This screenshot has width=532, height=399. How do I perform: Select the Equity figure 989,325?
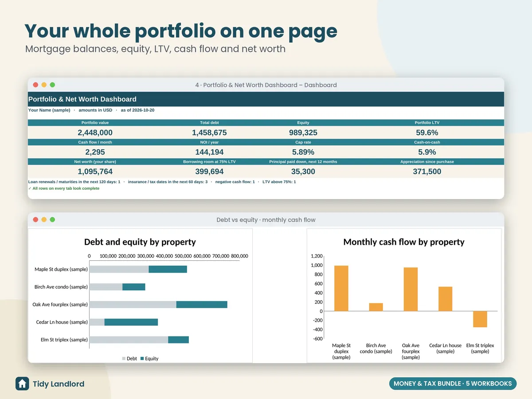click(x=303, y=133)
